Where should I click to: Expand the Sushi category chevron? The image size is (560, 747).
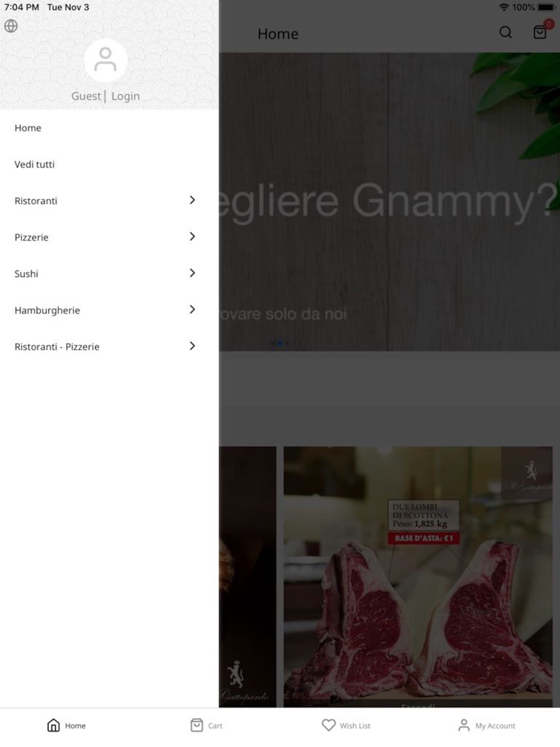coord(192,273)
